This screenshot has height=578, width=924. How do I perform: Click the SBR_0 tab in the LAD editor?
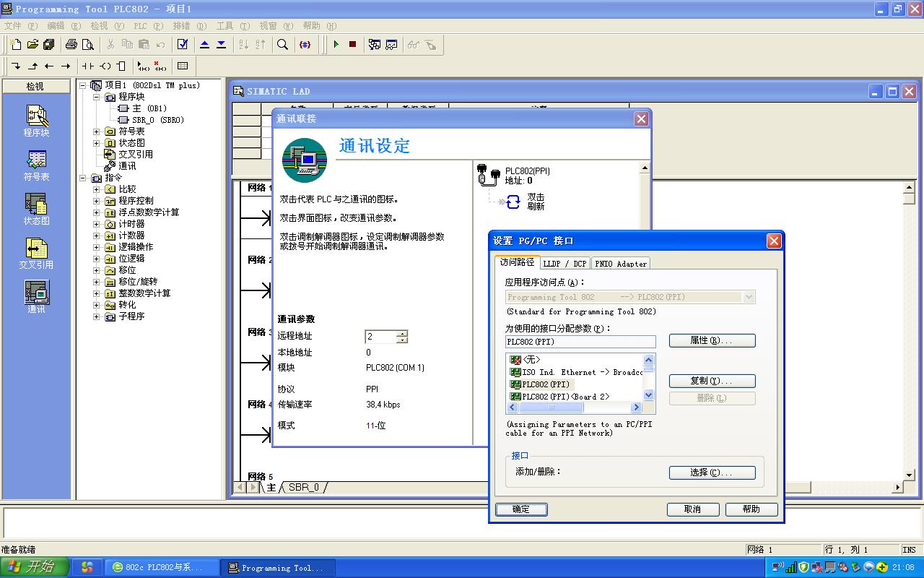click(303, 488)
